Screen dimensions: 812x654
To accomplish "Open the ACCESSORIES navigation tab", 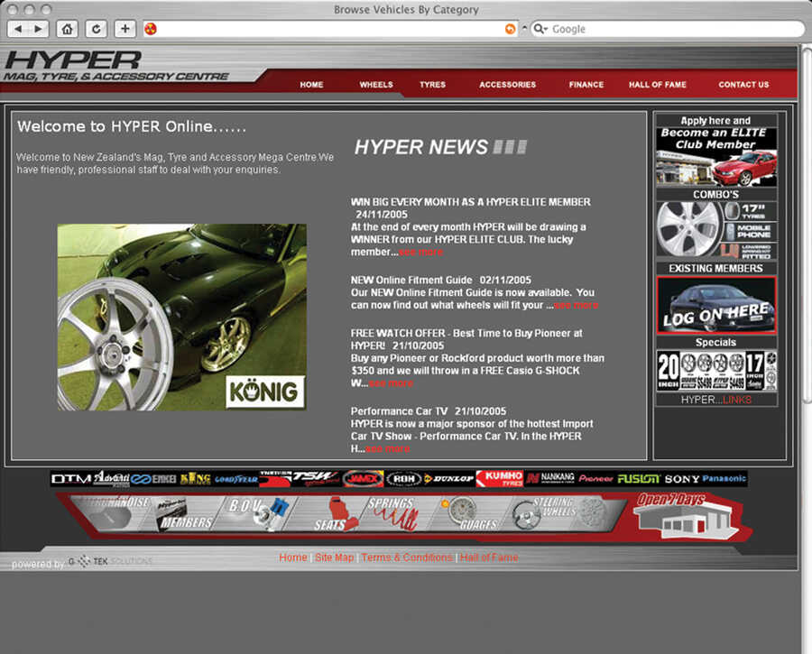I will click(507, 85).
